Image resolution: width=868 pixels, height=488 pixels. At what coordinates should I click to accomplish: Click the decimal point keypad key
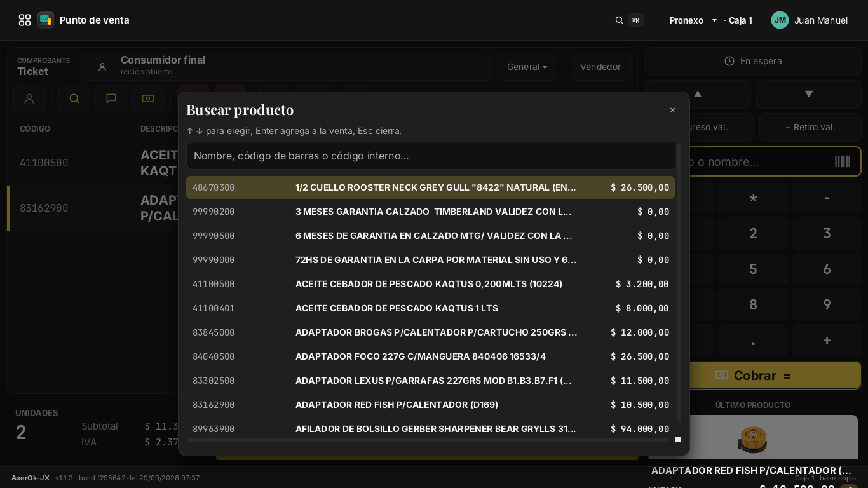point(753,341)
